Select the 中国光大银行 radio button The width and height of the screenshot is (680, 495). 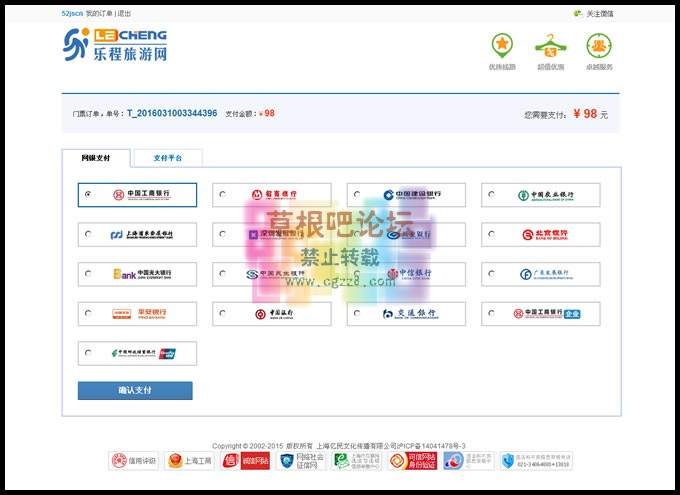(x=88, y=273)
